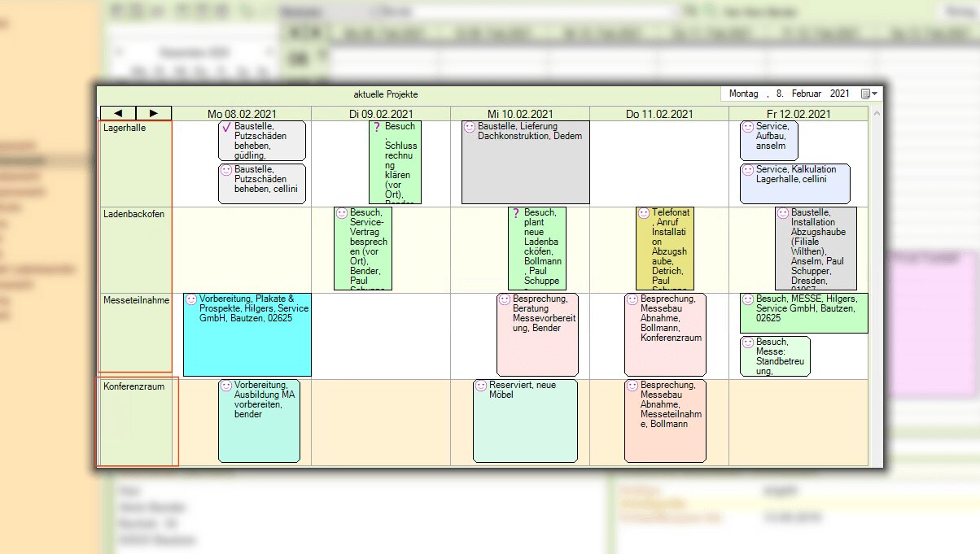The height and width of the screenshot is (554, 980).
Task: Click smiley icon on Service Aufbau anselm
Action: [747, 128]
